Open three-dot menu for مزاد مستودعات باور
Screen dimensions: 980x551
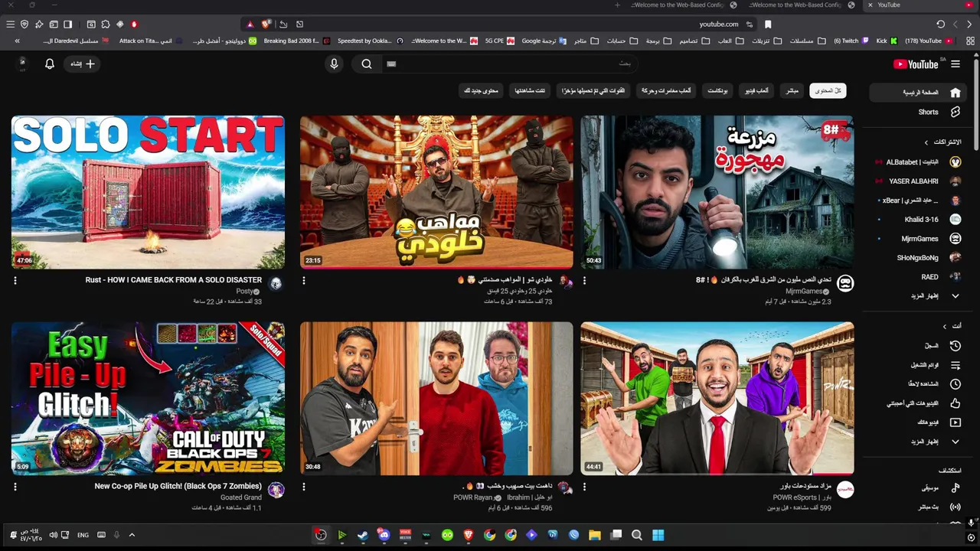(585, 487)
